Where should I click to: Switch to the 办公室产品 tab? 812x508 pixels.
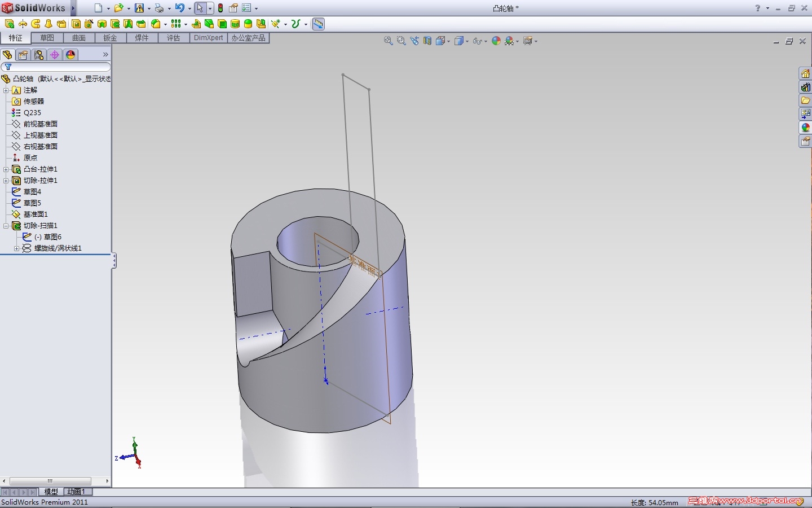pyautogui.click(x=248, y=38)
